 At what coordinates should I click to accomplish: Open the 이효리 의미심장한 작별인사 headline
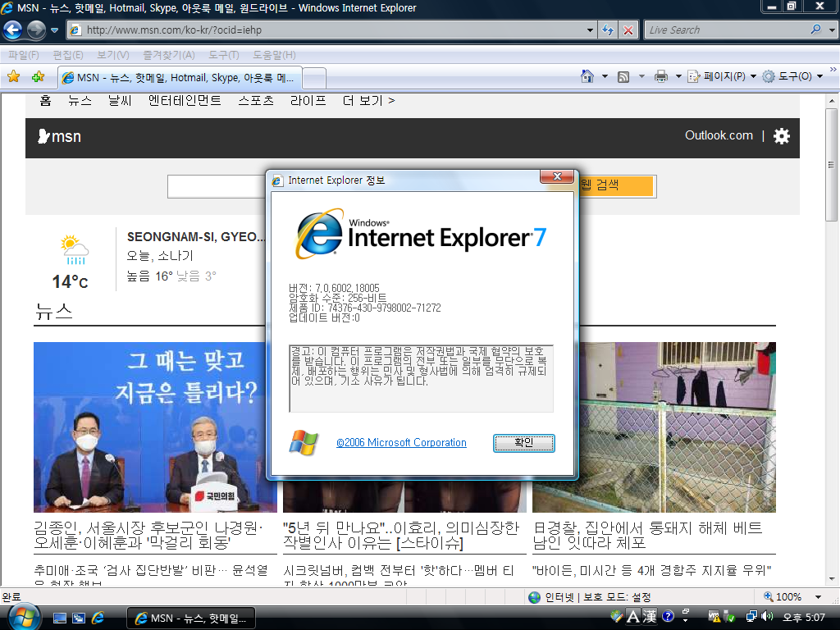click(x=401, y=535)
